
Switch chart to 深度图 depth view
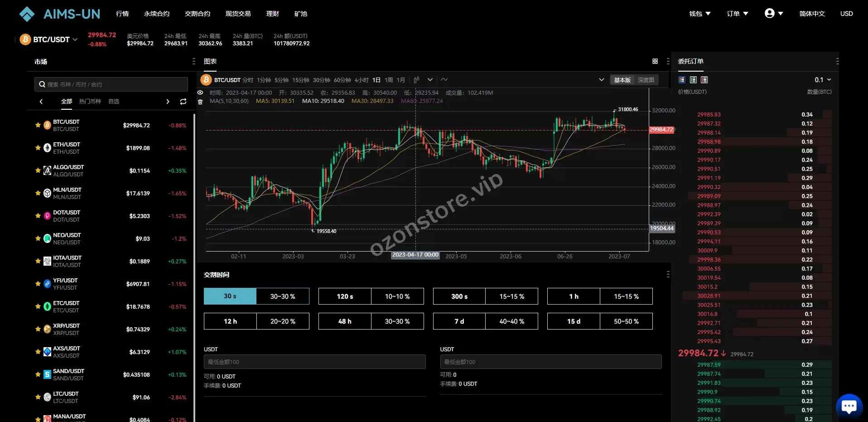pos(646,80)
